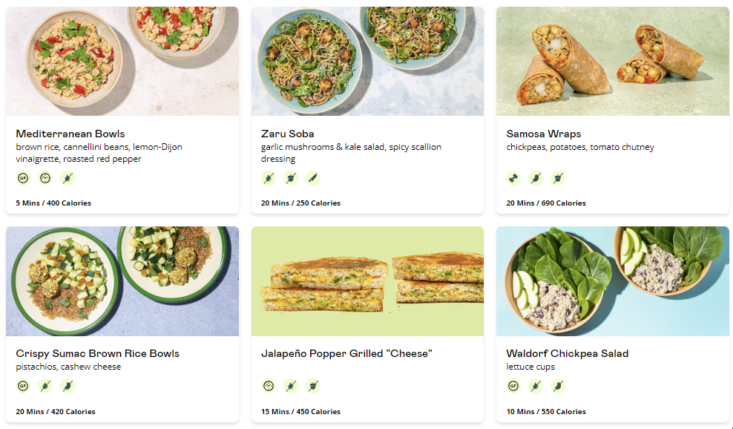Click the Samosa Wraps photo
This screenshot has width=733, height=429.
click(612, 61)
